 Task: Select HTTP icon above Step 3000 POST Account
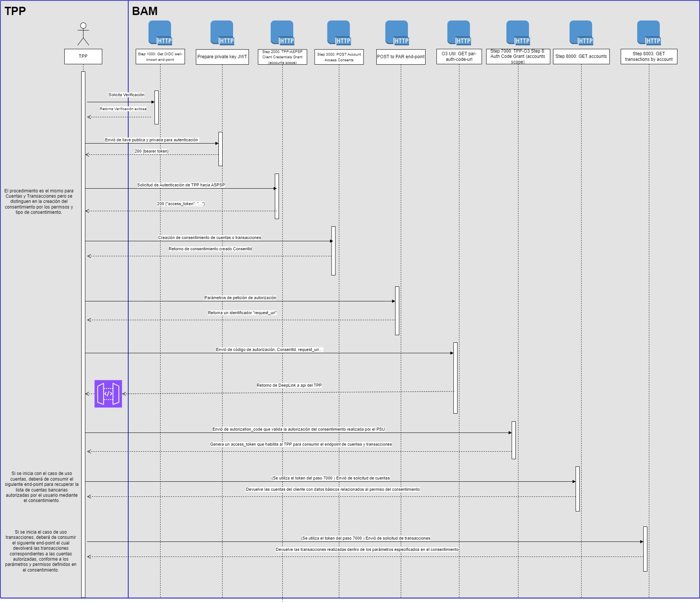[x=339, y=33]
